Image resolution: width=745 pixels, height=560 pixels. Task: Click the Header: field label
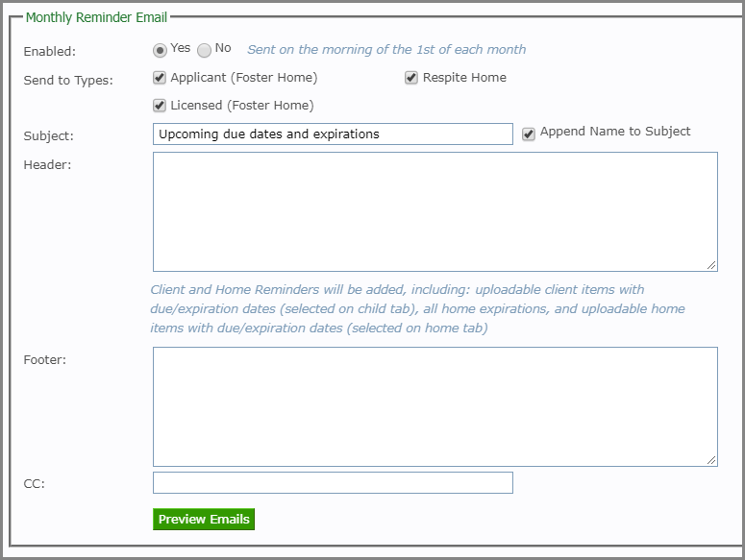click(47, 164)
